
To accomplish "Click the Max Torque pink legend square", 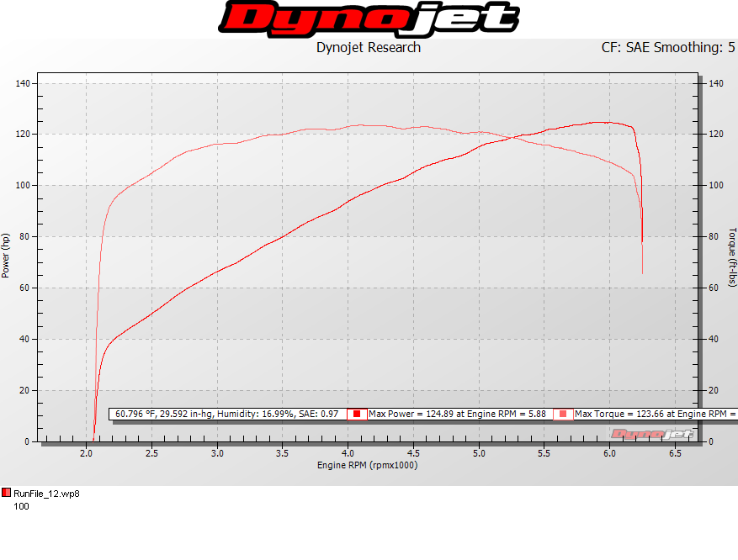I will coord(563,415).
